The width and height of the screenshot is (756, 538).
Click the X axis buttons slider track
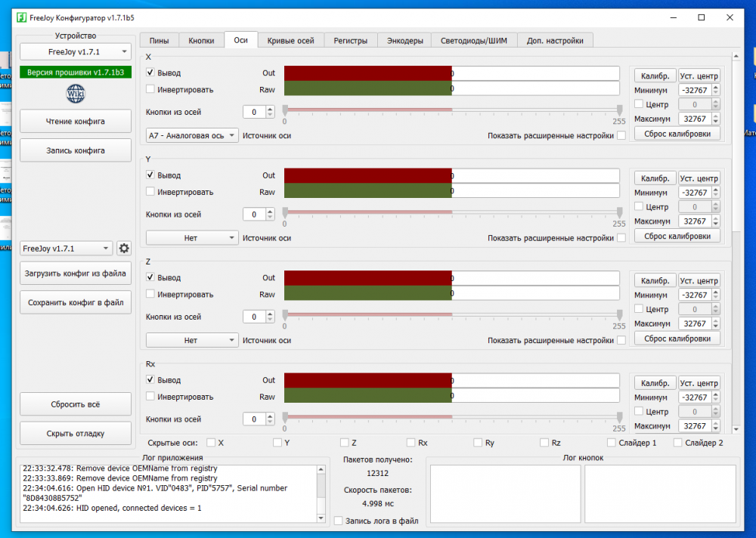pyautogui.click(x=452, y=110)
